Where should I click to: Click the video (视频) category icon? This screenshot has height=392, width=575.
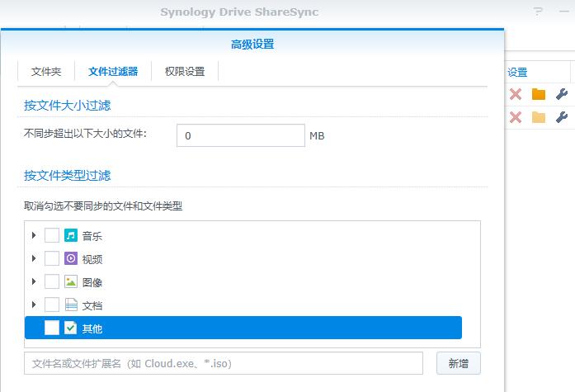[x=71, y=259]
